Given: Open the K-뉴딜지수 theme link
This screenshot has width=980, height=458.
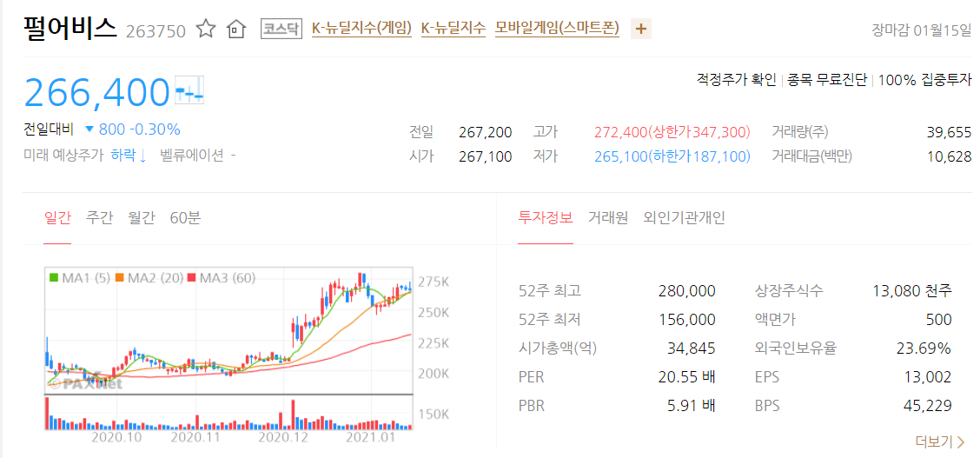Looking at the screenshot, I should [x=454, y=28].
